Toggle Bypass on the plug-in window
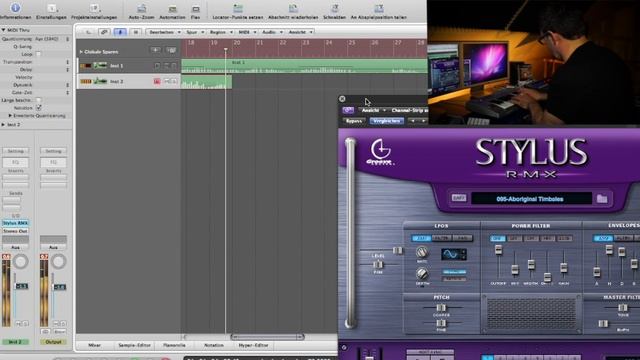The width and height of the screenshot is (640, 360). click(x=354, y=121)
